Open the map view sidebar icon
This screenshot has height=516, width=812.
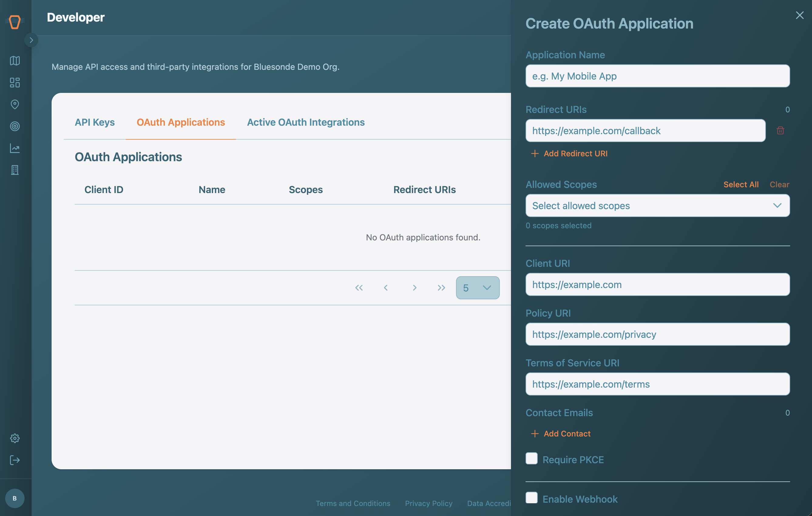tap(15, 61)
